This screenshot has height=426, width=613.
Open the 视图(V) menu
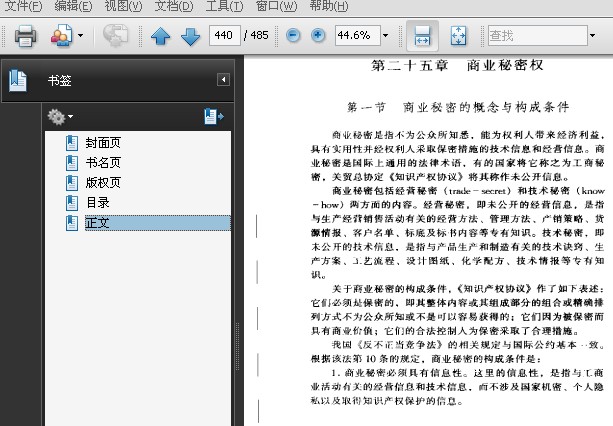125,6
